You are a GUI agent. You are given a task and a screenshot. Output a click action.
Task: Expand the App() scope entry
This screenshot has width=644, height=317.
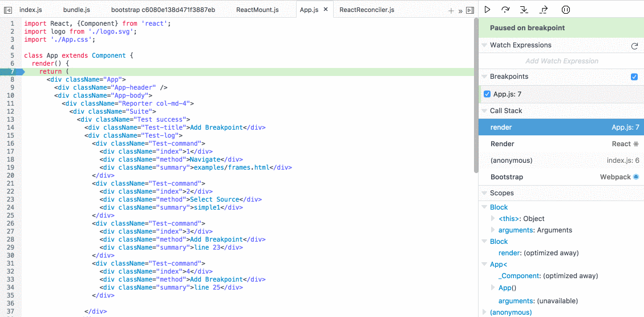[x=493, y=287]
